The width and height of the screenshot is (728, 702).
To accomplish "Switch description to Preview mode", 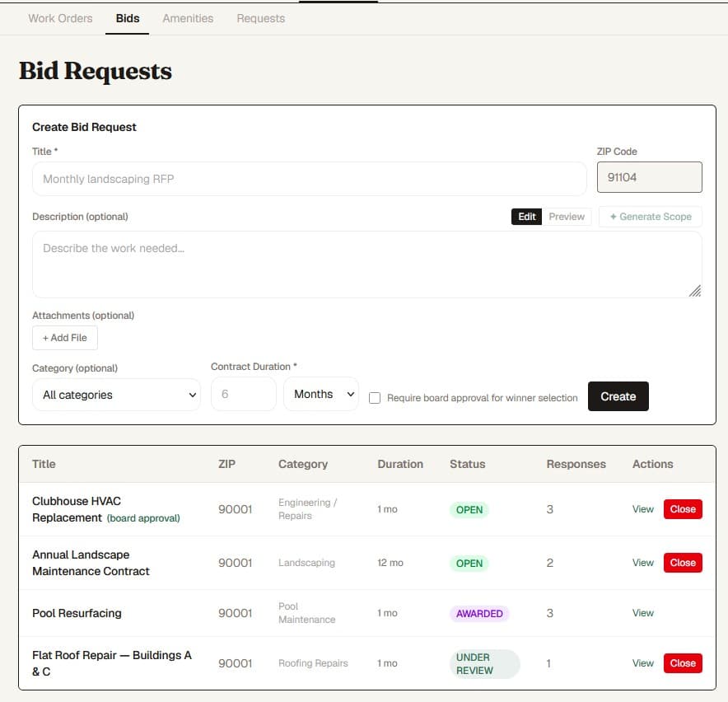I will coord(567,217).
